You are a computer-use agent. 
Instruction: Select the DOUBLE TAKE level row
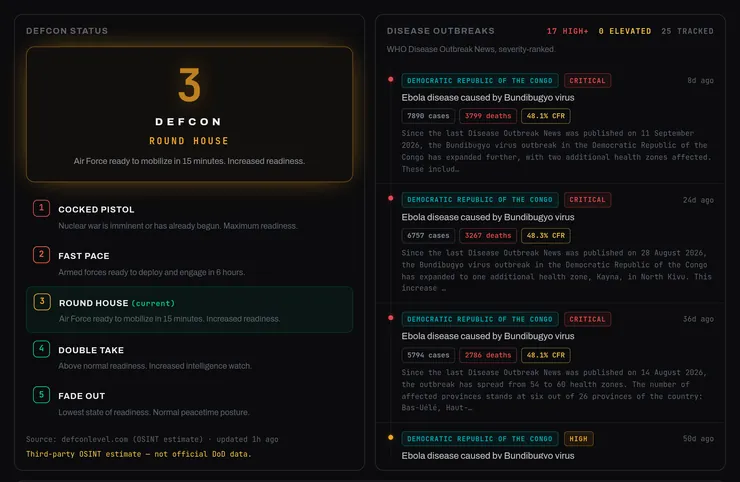pyautogui.click(x=189, y=357)
